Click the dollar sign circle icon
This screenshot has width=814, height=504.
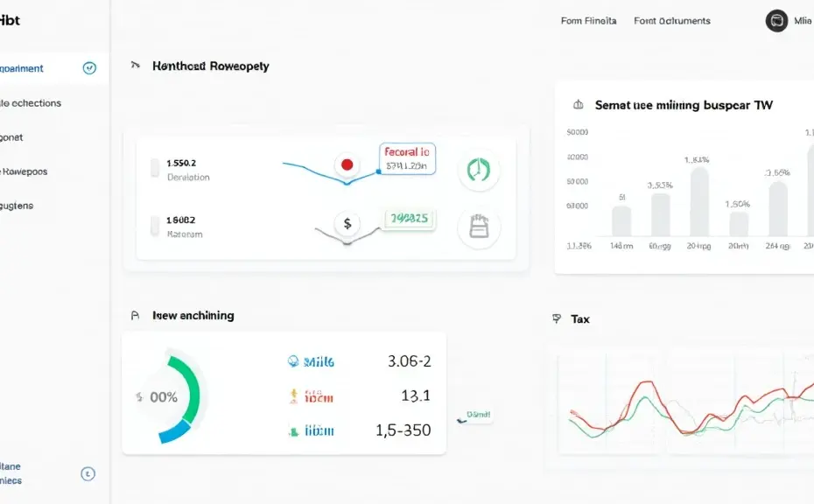pos(347,224)
